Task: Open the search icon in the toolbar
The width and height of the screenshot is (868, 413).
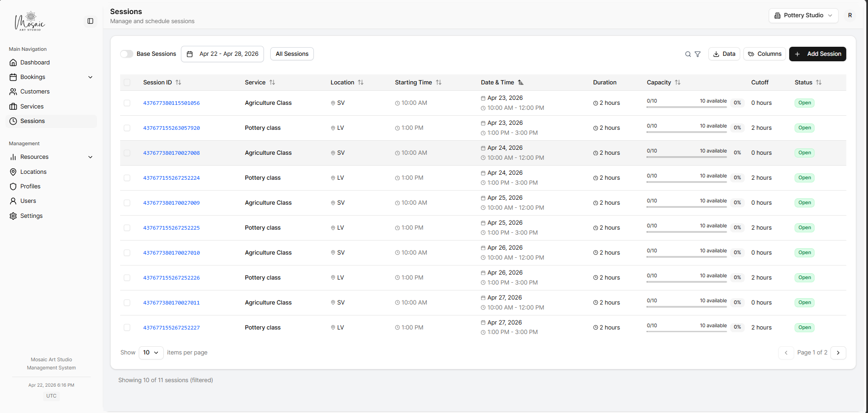Action: (x=688, y=54)
